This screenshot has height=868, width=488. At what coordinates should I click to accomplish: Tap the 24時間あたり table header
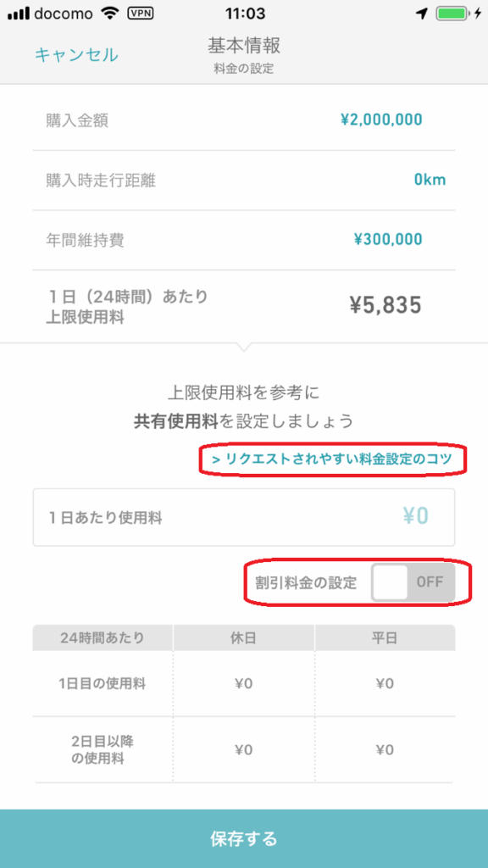tap(102, 637)
